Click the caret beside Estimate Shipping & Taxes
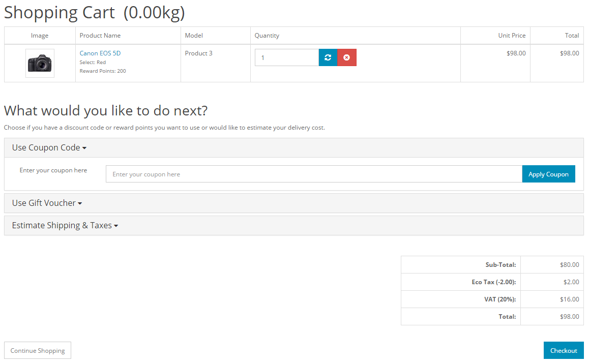 [x=116, y=226]
